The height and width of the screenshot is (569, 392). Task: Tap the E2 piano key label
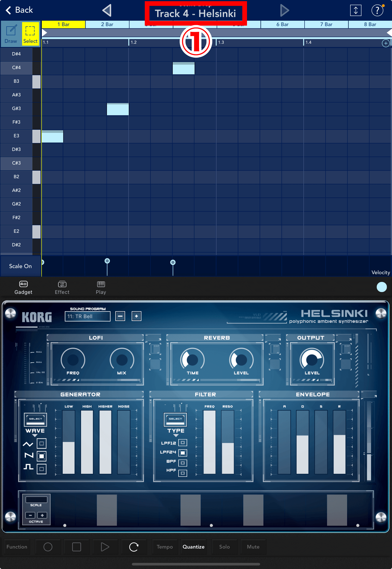coord(16,231)
